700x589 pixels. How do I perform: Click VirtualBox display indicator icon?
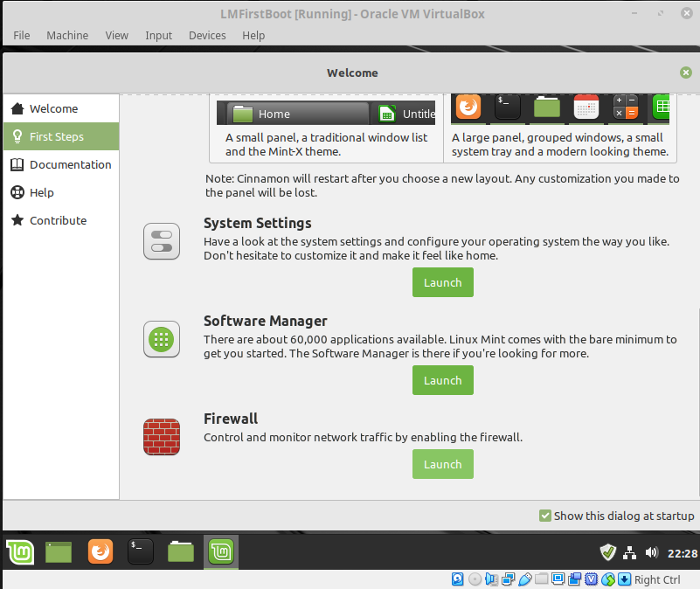[558, 579]
